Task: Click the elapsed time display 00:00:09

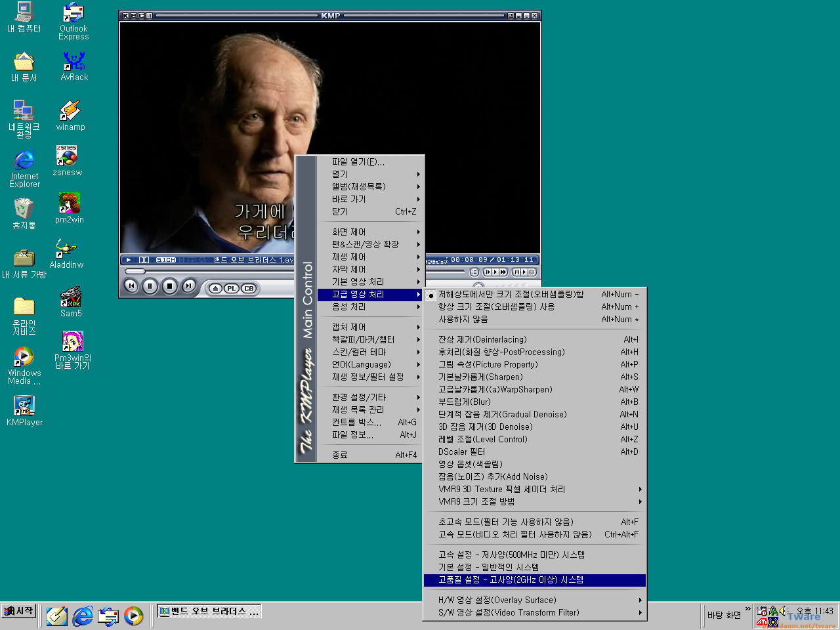Action: [x=469, y=260]
